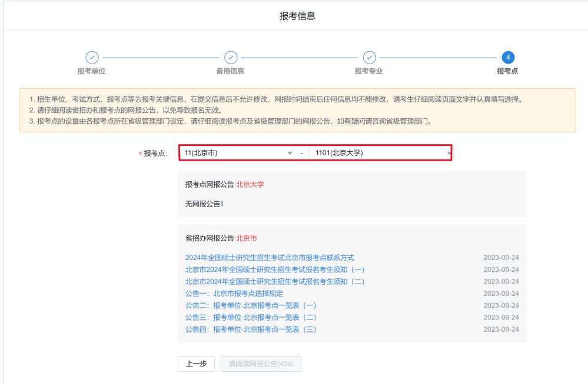Go back with the 上一步 button
This screenshot has height=383, width=588.
tap(196, 364)
